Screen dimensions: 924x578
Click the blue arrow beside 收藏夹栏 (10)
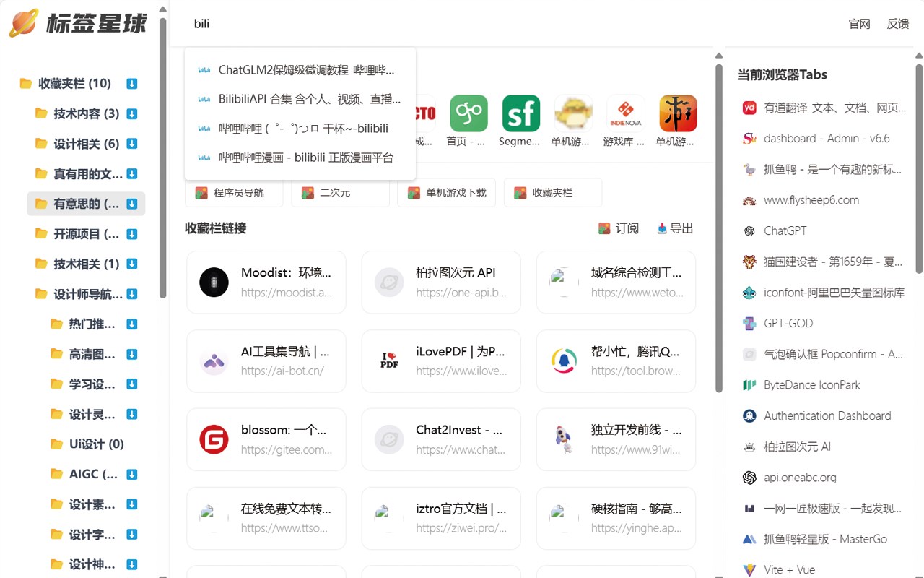click(x=132, y=83)
